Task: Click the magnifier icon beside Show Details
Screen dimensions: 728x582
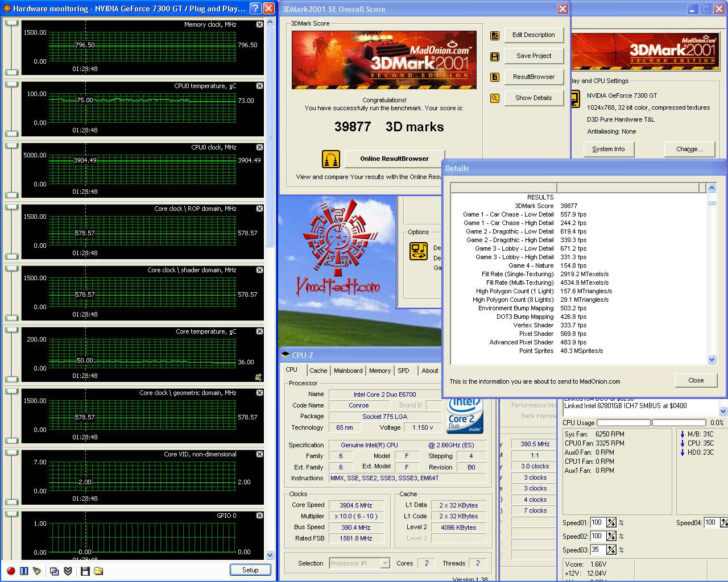Action: [x=495, y=98]
